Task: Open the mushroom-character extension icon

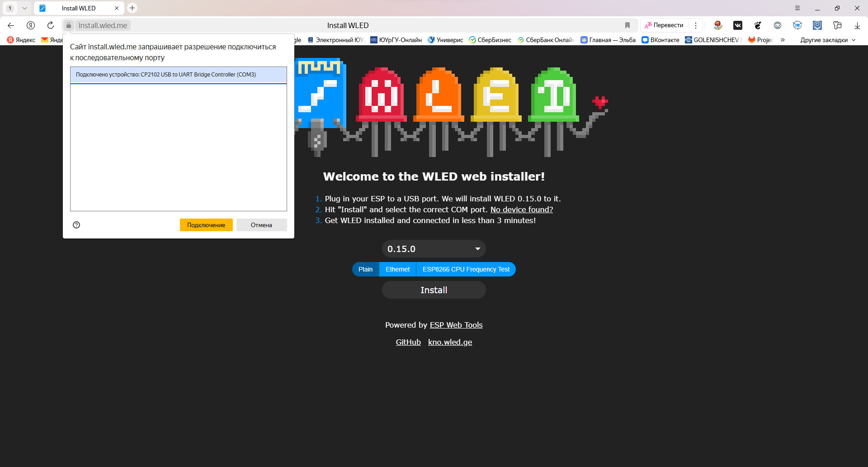Action: 718,25
